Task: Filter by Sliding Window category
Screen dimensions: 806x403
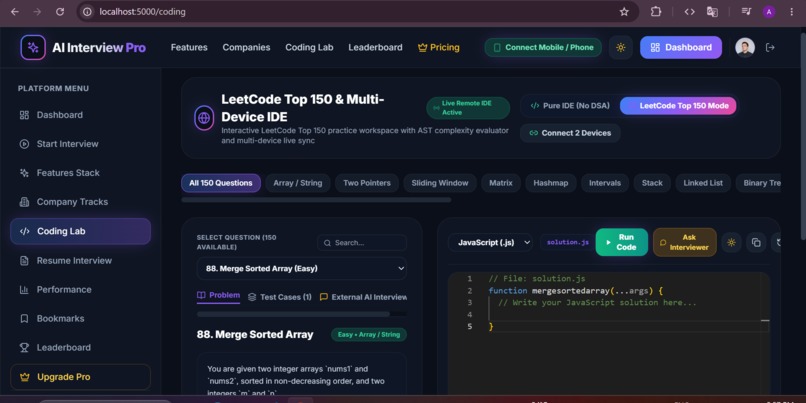Action: pyautogui.click(x=440, y=183)
